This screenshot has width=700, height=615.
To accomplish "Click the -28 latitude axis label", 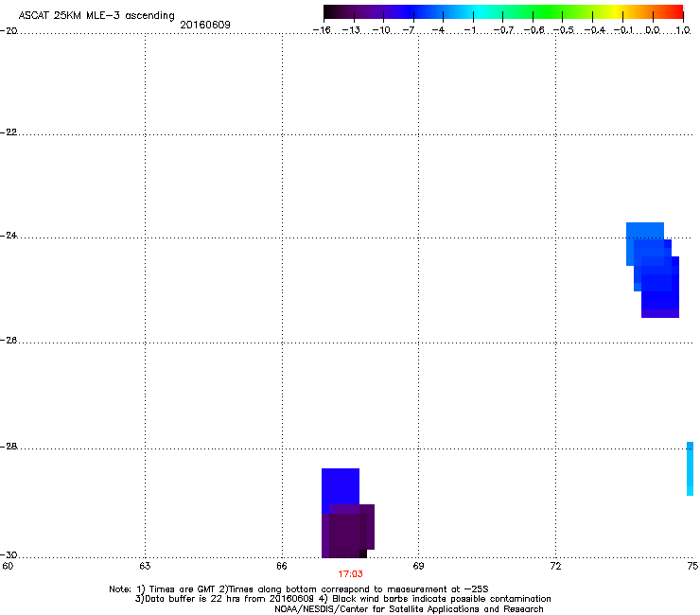I will coord(9,447).
